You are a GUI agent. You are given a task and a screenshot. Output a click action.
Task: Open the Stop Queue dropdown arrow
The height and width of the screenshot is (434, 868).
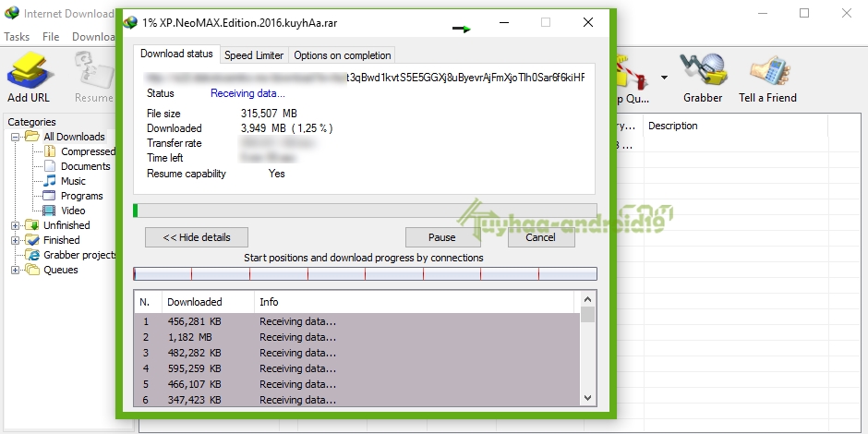pos(664,78)
